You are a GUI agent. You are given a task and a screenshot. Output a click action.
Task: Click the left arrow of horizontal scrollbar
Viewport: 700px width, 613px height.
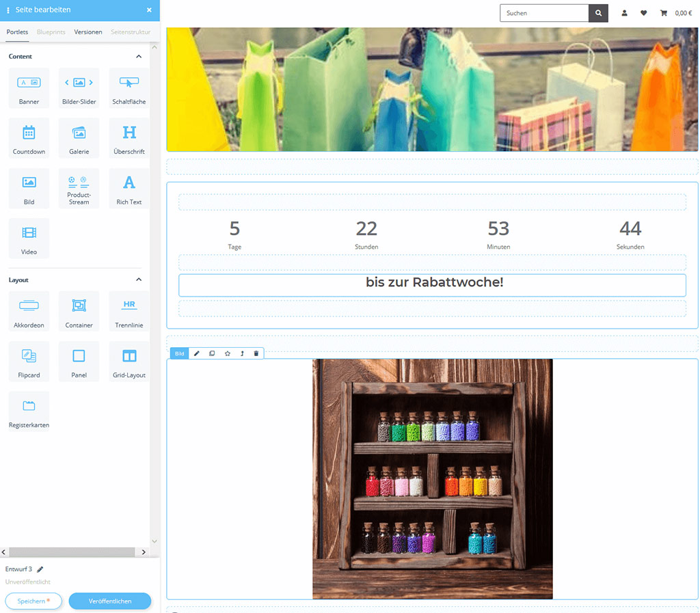pyautogui.click(x=3, y=552)
